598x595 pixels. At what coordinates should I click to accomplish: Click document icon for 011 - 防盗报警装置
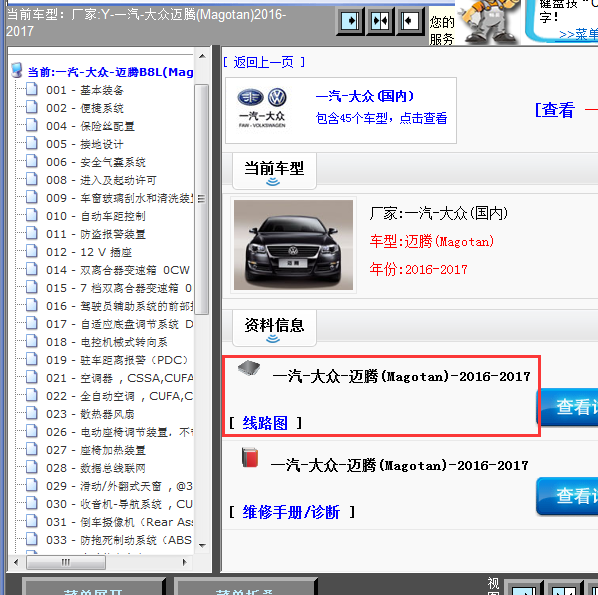(32, 233)
